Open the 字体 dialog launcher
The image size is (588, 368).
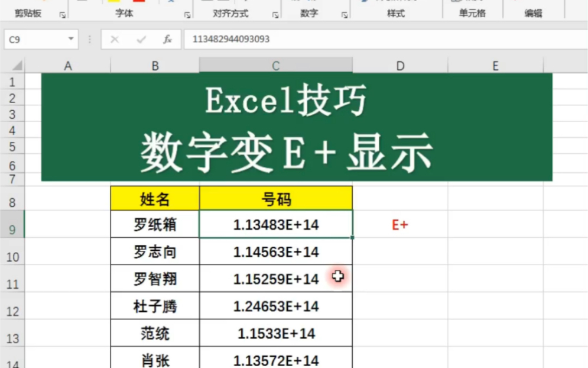pyautogui.click(x=187, y=15)
